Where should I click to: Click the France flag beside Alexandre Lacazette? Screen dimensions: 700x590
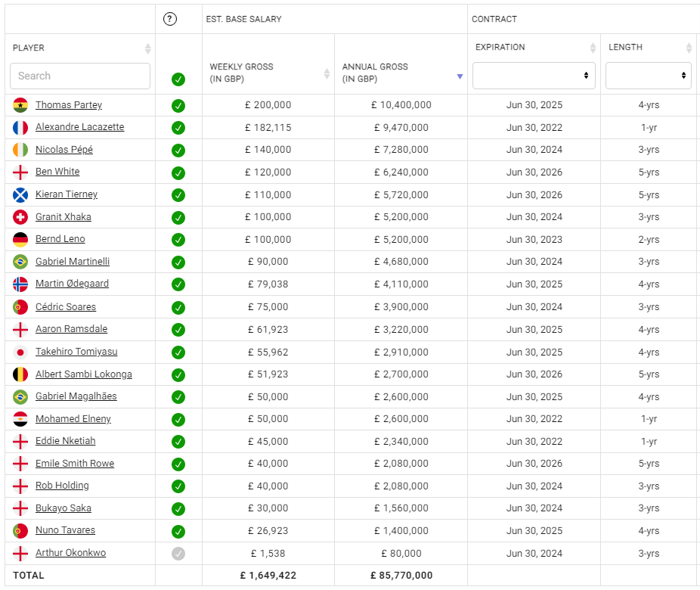click(21, 127)
